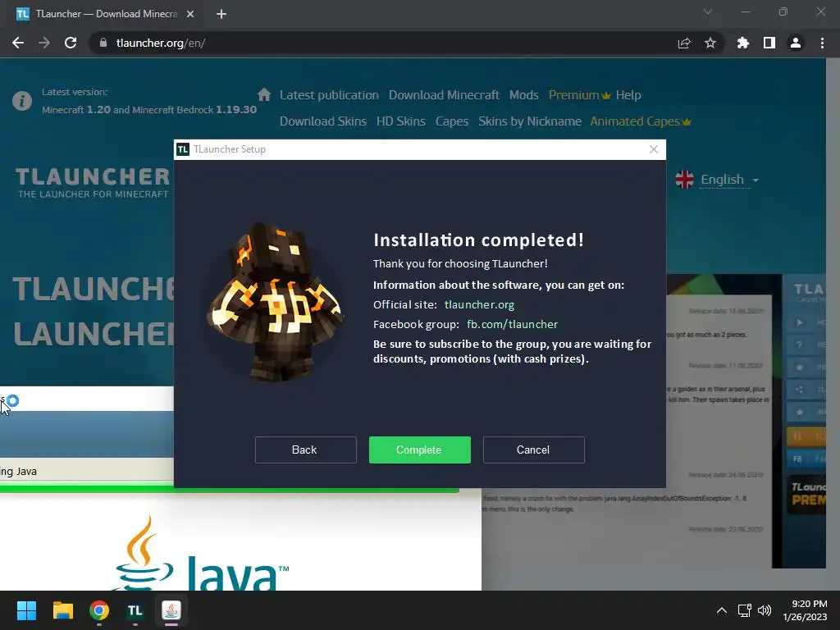The image size is (840, 630).
Task: Open Windows Start menu
Action: pyautogui.click(x=26, y=610)
